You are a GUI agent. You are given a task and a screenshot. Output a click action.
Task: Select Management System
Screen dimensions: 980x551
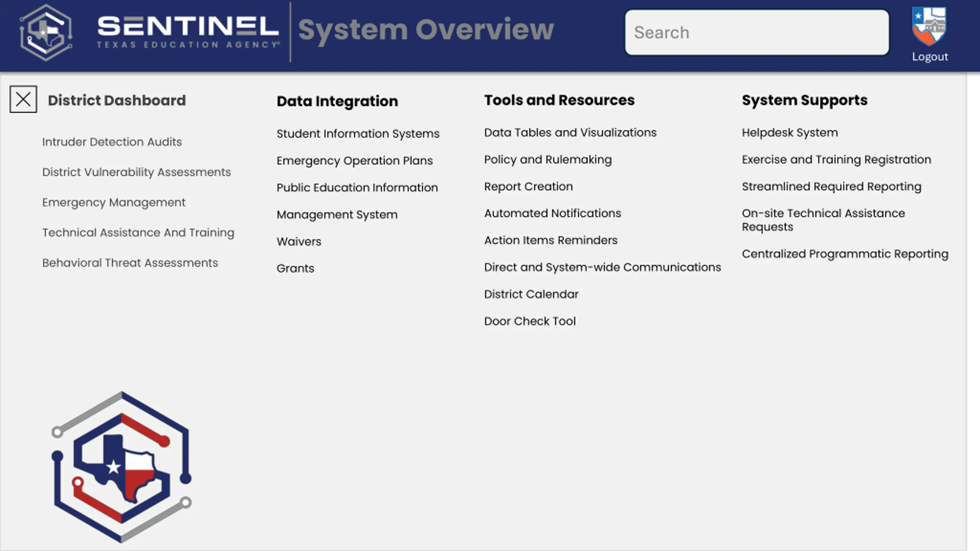click(x=337, y=215)
